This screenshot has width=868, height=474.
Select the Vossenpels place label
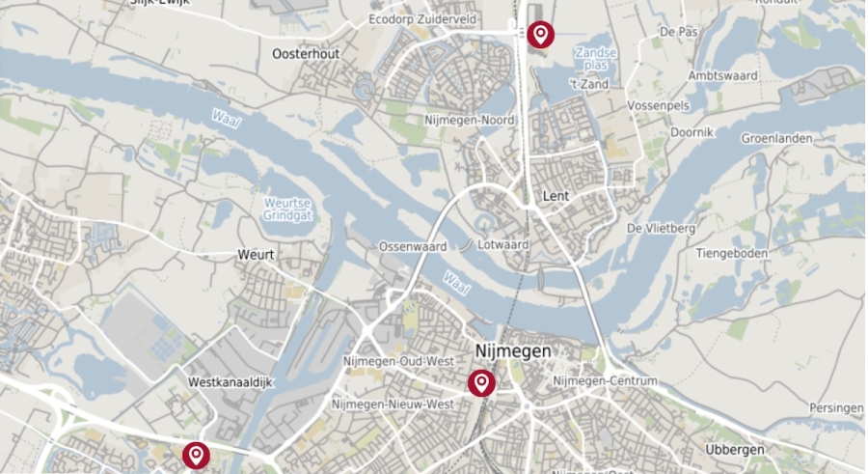pos(658,105)
